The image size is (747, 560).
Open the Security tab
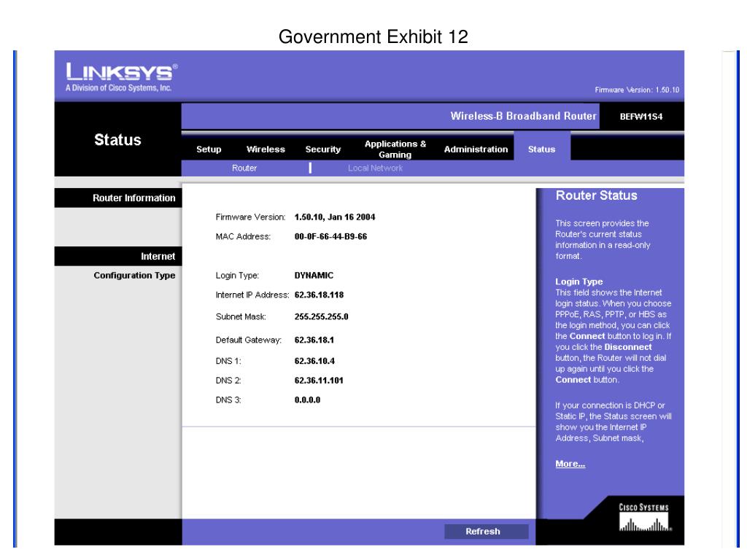[x=323, y=149]
